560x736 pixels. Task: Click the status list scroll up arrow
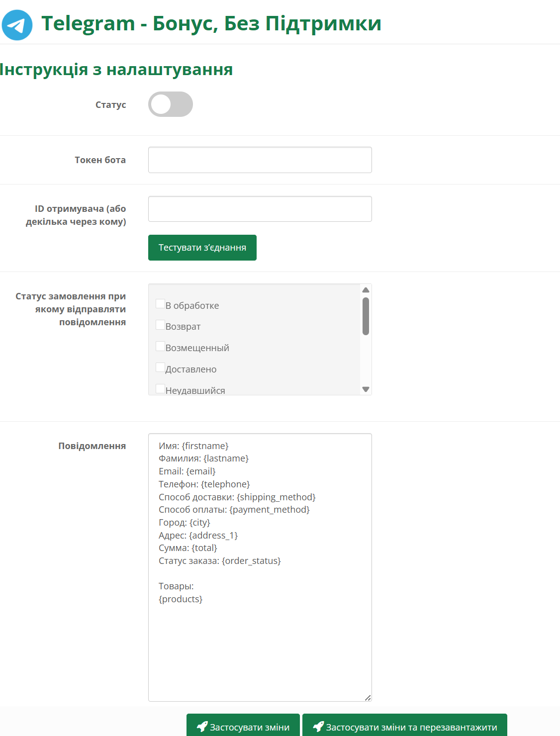pyautogui.click(x=366, y=290)
